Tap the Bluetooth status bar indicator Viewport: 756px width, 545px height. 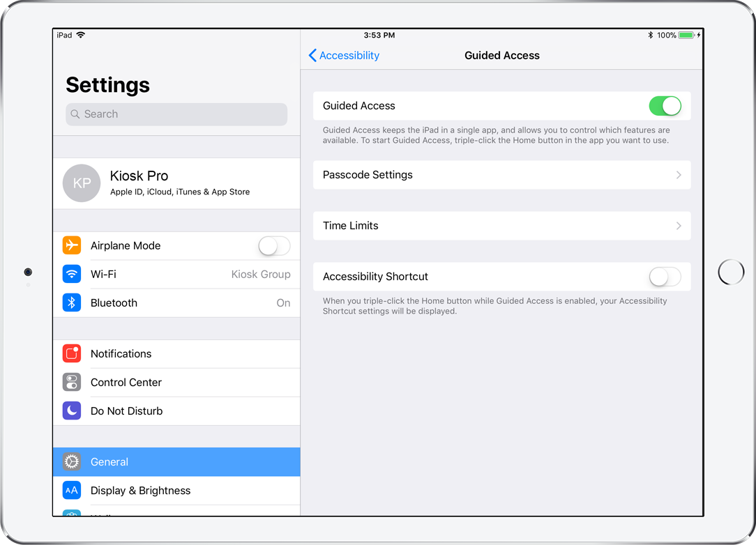coord(651,35)
